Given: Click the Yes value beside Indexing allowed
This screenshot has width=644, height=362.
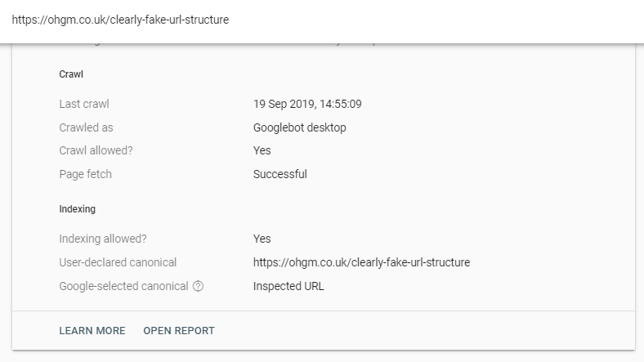Looking at the screenshot, I should click(x=262, y=239).
